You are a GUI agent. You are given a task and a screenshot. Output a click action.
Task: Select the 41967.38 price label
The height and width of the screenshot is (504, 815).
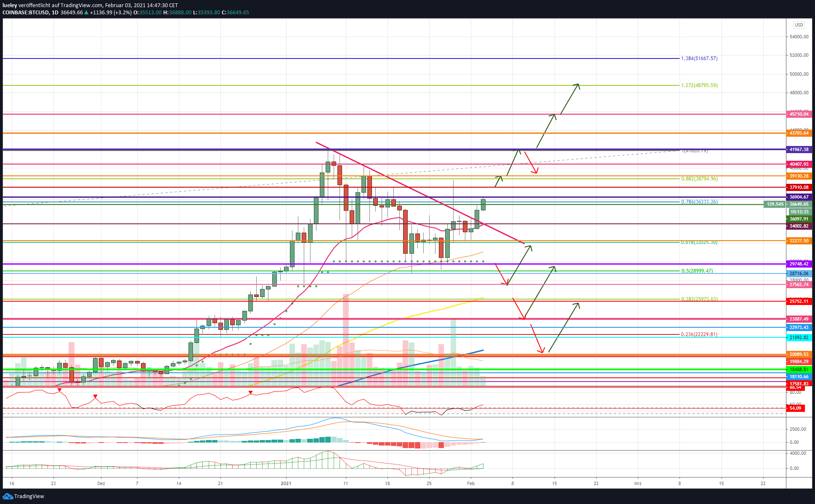(799, 149)
